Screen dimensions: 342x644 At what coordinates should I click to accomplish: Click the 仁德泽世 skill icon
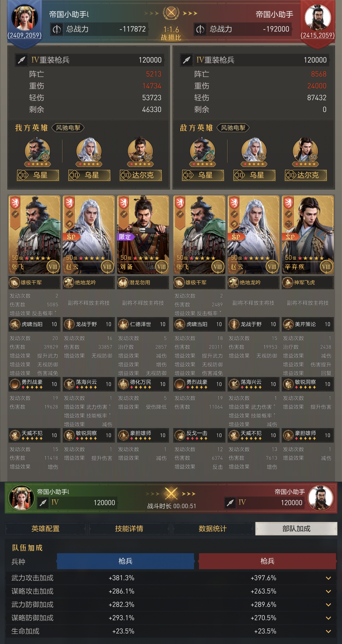[x=123, y=324]
